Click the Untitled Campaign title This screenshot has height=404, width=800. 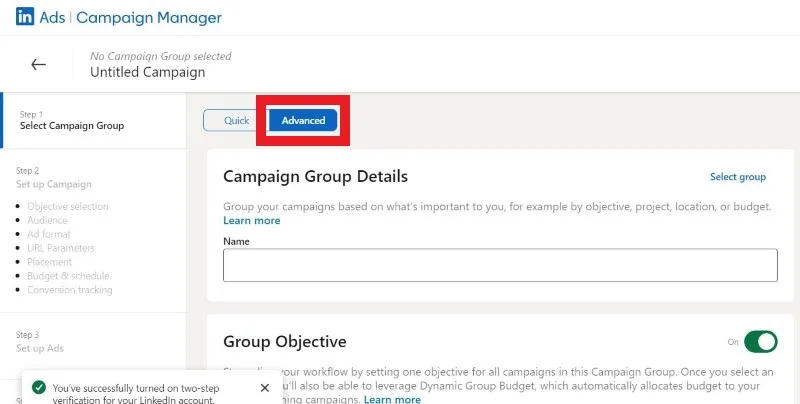coord(147,72)
